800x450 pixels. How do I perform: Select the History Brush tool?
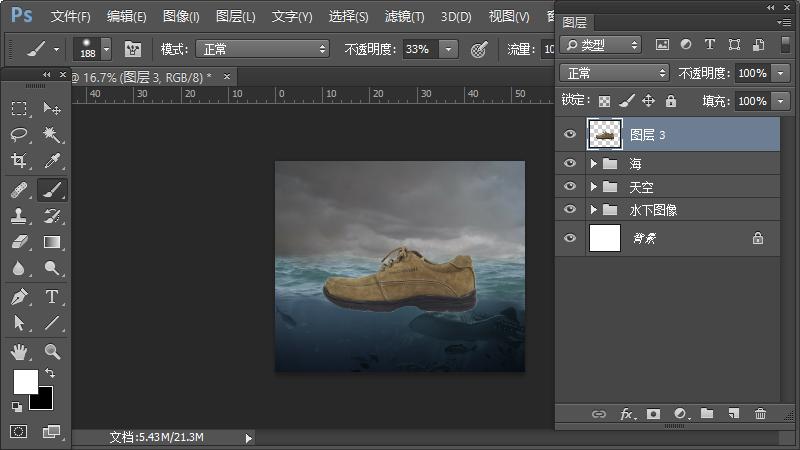[52, 216]
